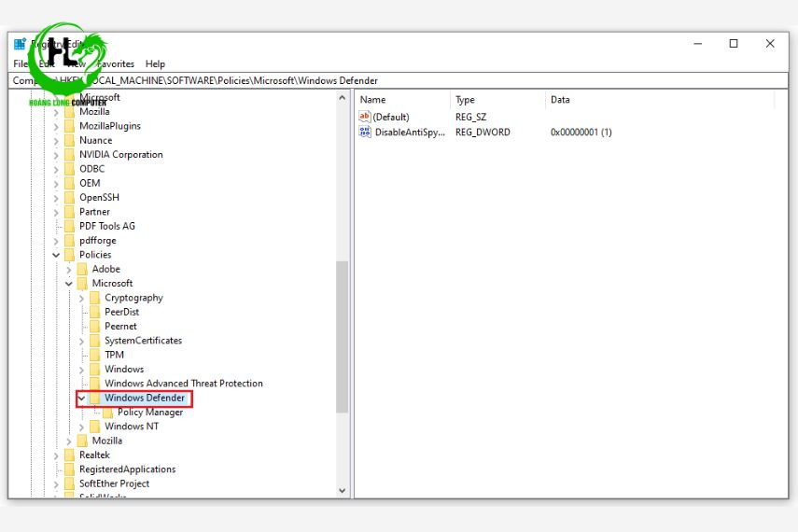
Task: Select the OEM folder icon
Action: tap(70, 183)
